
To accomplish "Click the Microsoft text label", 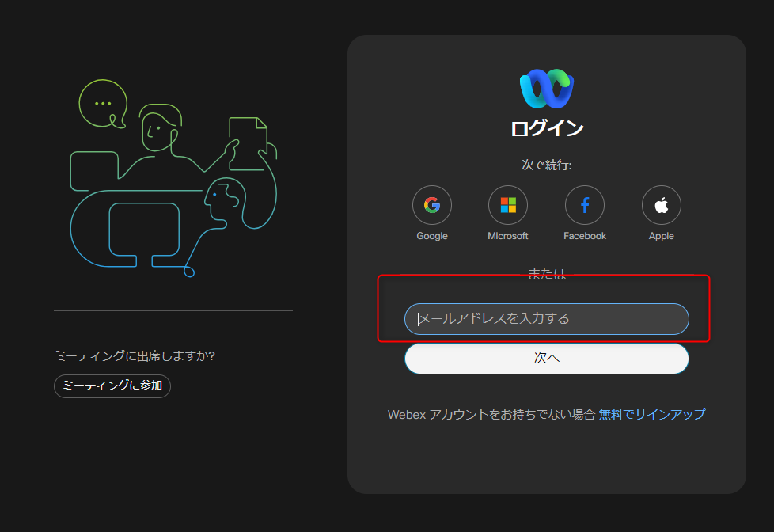I will pos(508,236).
